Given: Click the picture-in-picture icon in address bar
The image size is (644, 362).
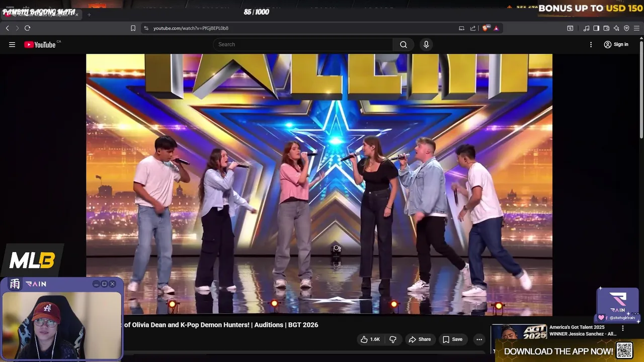Looking at the screenshot, I should 461,28.
